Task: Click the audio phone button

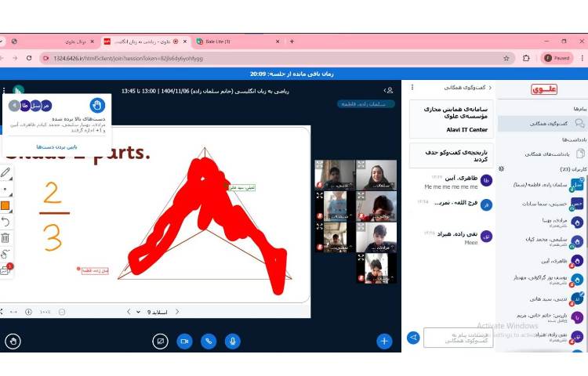Action: tap(209, 341)
